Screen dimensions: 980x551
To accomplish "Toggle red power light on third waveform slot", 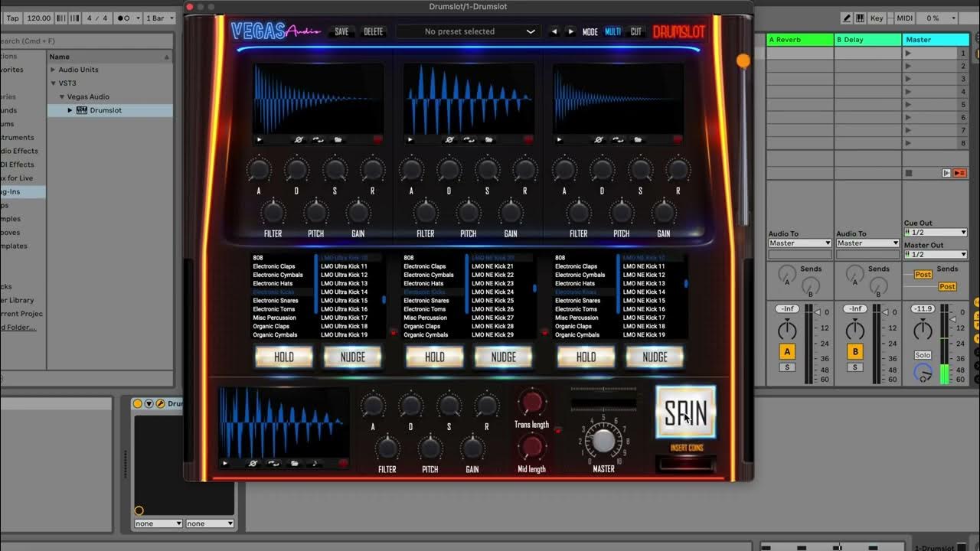I will (678, 140).
